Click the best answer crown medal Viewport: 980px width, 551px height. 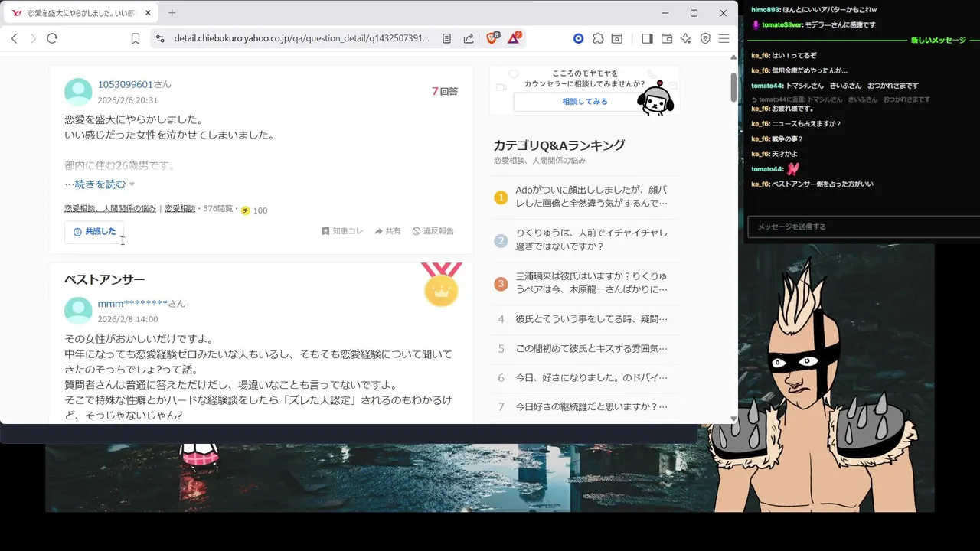point(441,285)
